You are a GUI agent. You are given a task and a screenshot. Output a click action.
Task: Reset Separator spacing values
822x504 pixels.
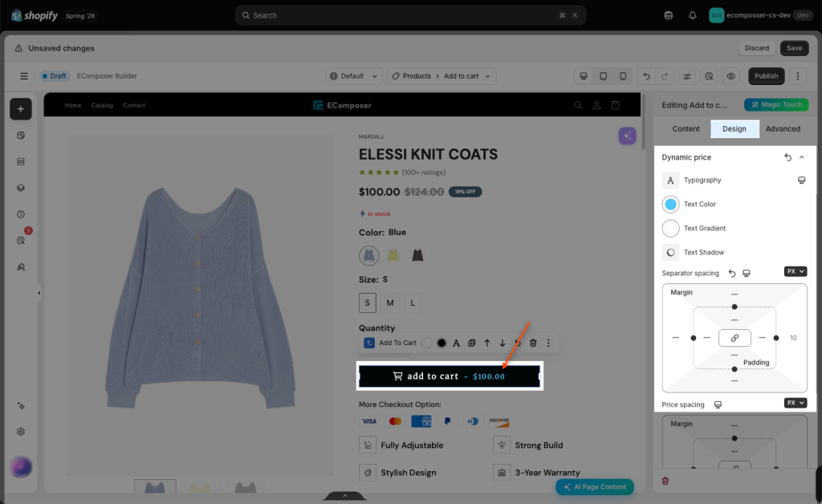(x=732, y=274)
